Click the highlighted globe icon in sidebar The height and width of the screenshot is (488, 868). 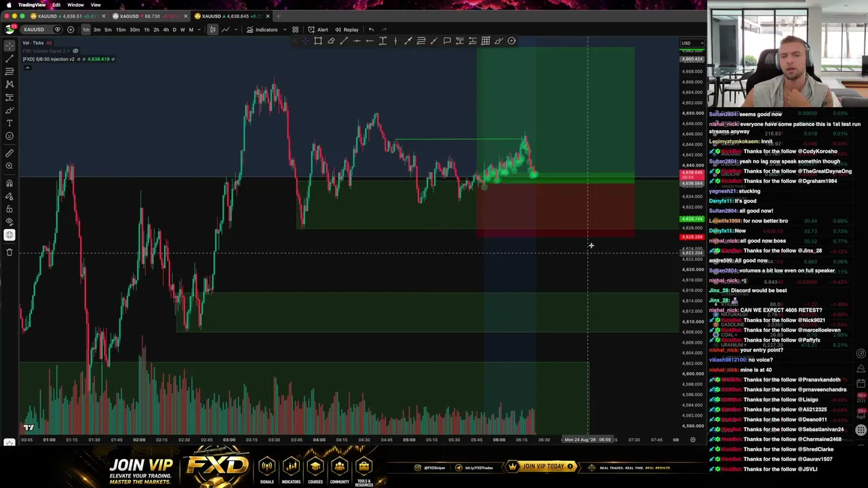click(9, 235)
